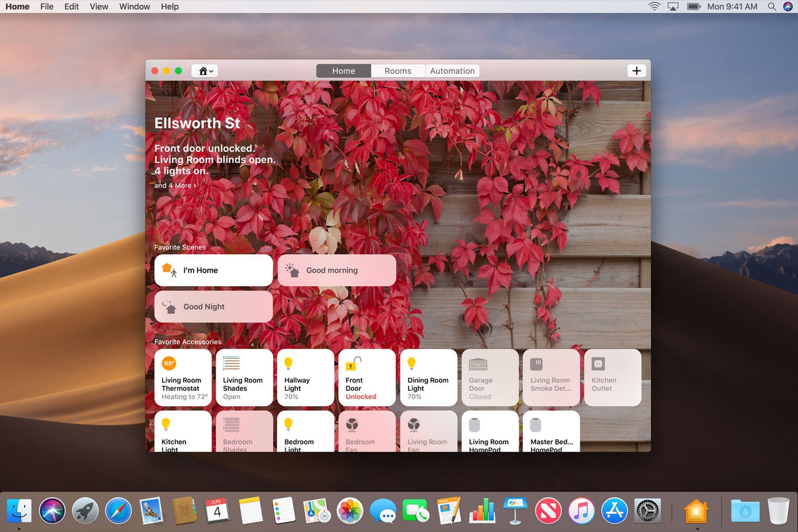798x532 pixels.
Task: Switch to the Rooms tab
Action: [x=398, y=71]
